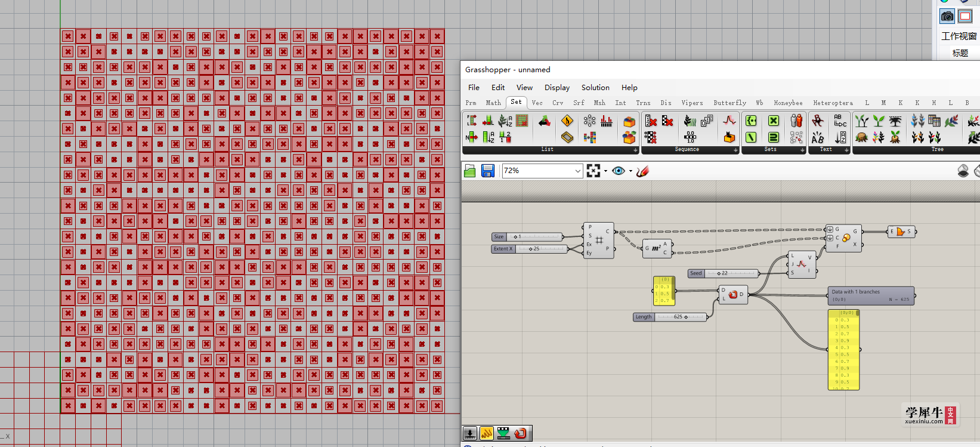Screen dimensions: 980x447
Task: Click the m² Area component on canvas
Action: pos(657,248)
